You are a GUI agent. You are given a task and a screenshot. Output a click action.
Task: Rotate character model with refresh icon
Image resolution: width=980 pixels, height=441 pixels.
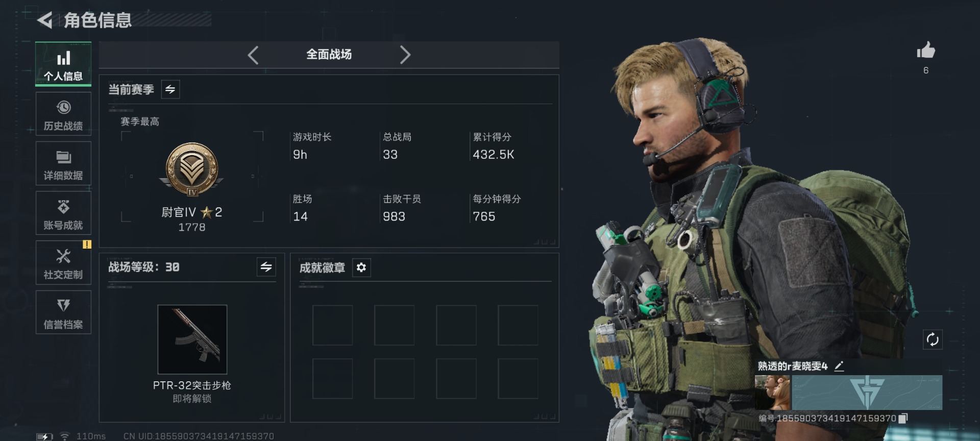point(933,339)
